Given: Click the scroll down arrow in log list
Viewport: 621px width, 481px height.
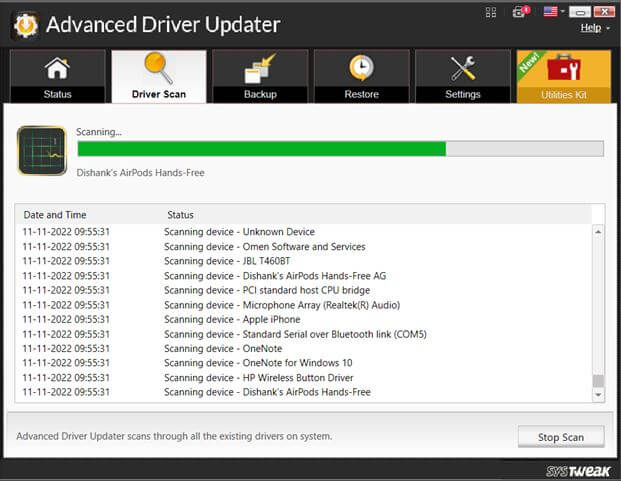Looking at the screenshot, I should coord(598,394).
